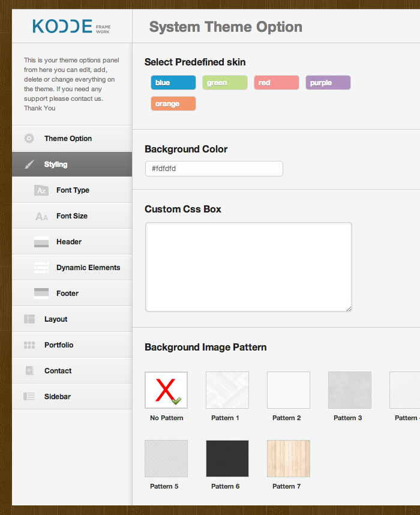Select the blue predefined skin
Screen dimensions: 420x515
click(x=173, y=83)
